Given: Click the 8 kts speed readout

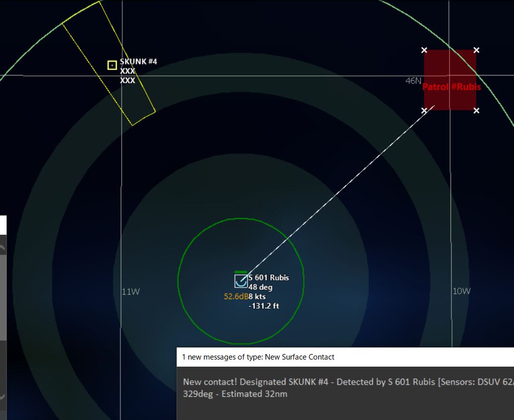Looking at the screenshot, I should click(257, 297).
